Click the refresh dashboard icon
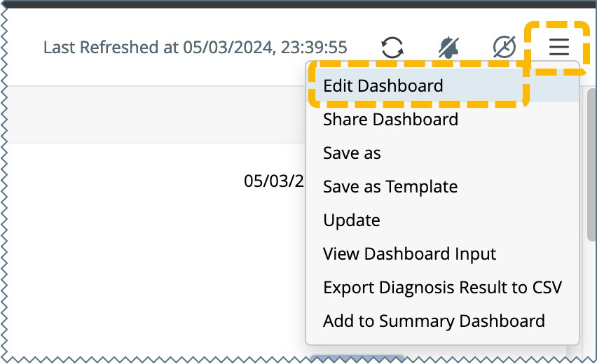Viewport: 597px width, 364px height. (x=392, y=48)
